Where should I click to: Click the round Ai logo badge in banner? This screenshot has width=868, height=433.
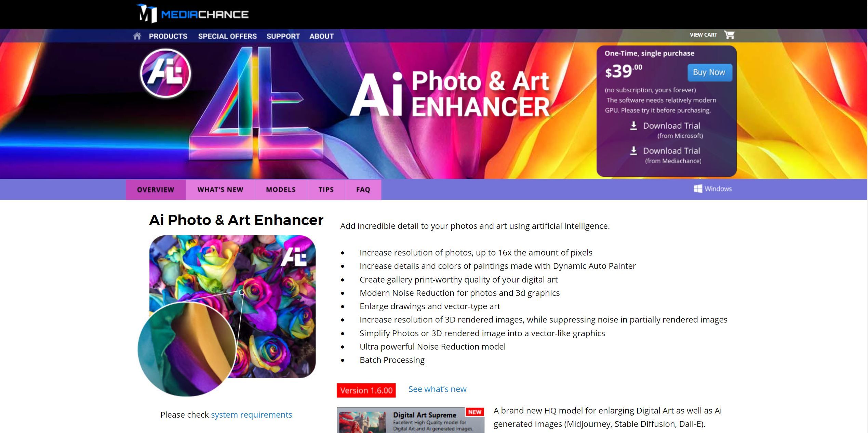(x=165, y=73)
